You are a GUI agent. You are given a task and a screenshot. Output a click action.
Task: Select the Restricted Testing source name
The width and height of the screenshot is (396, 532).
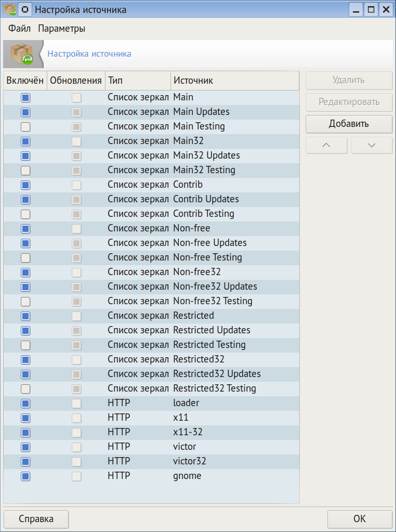coord(209,345)
